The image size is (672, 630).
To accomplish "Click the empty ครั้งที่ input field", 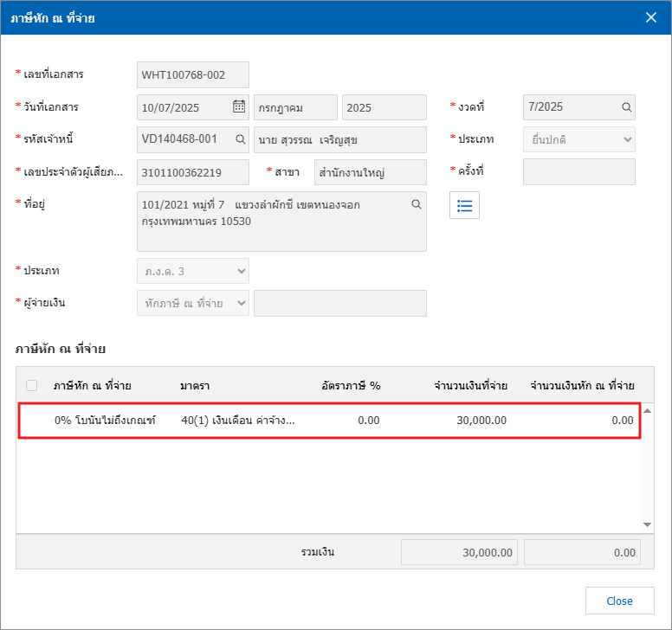I will 578,172.
